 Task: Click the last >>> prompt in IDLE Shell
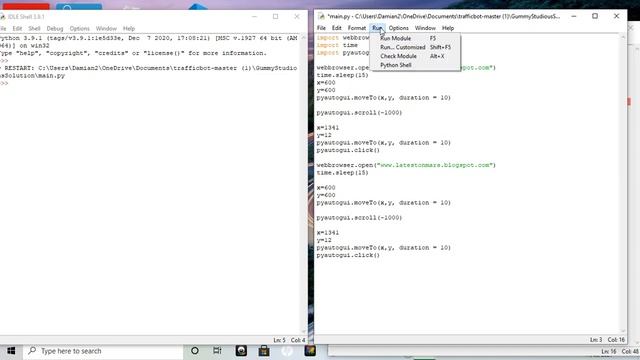point(4,83)
